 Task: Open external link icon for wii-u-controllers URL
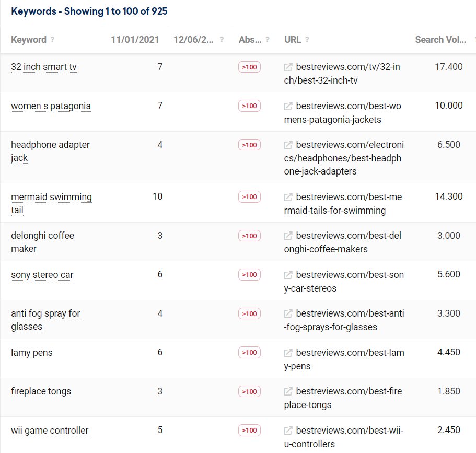(x=288, y=431)
